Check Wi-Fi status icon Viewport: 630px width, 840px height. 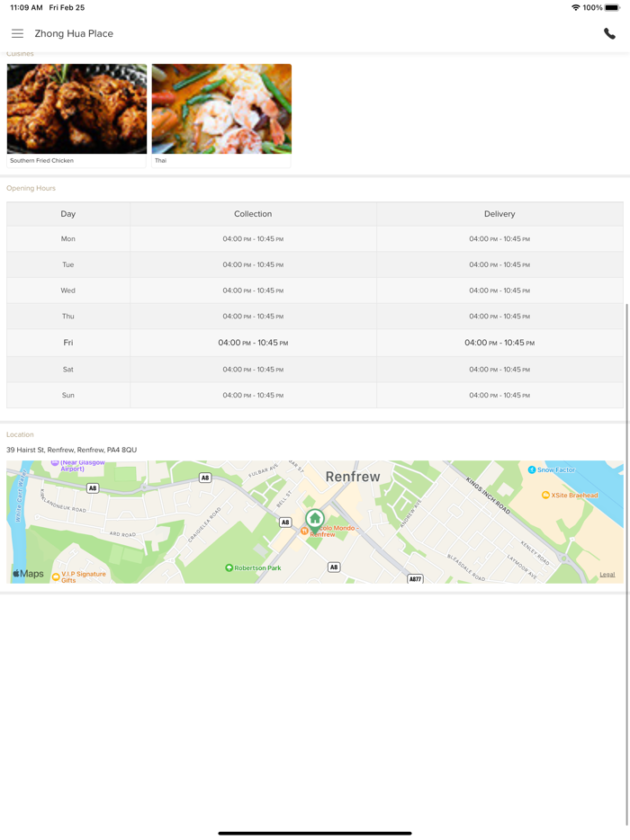tap(575, 7)
